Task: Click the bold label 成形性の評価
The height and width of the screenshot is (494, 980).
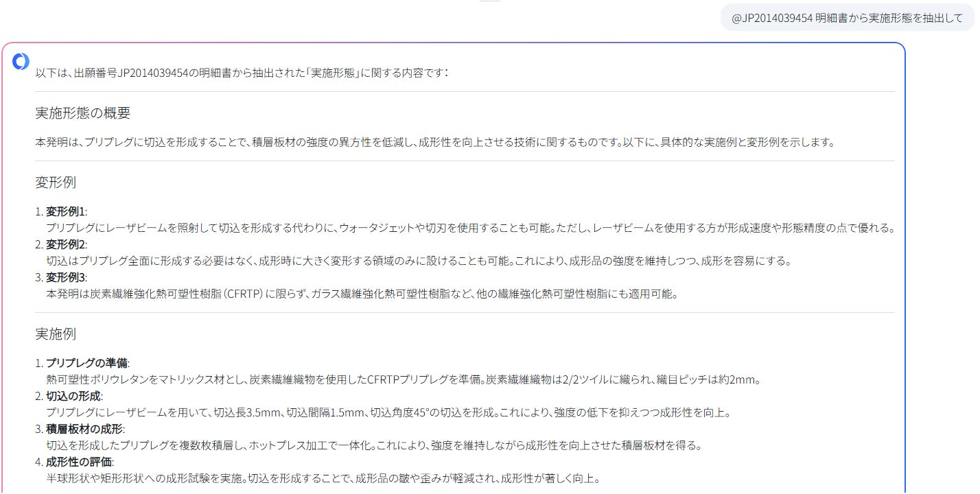Action: point(80,462)
